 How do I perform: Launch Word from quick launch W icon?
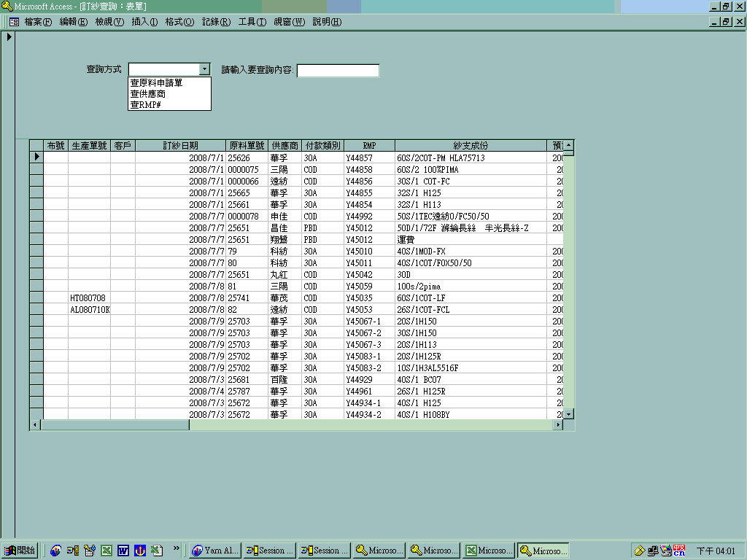[x=123, y=551]
